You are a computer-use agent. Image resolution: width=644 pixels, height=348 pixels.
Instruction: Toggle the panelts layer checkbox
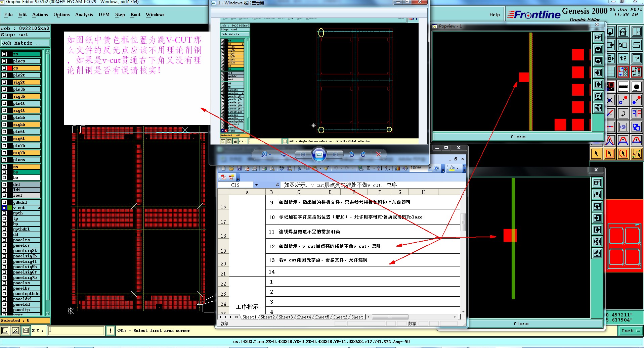pos(4,240)
